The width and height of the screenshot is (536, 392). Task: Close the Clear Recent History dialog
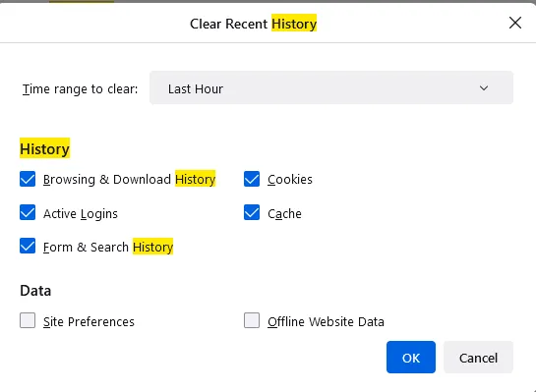[514, 23]
